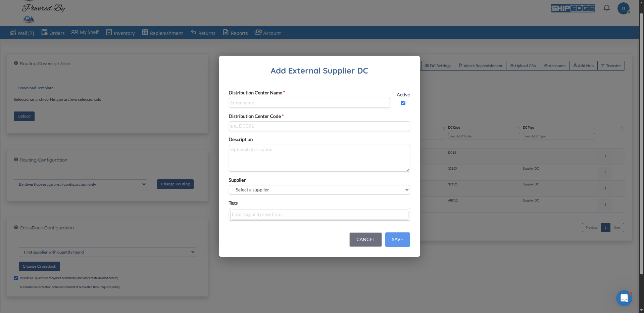
Task: Open the Select a supplier dropdown
Action: 319,190
